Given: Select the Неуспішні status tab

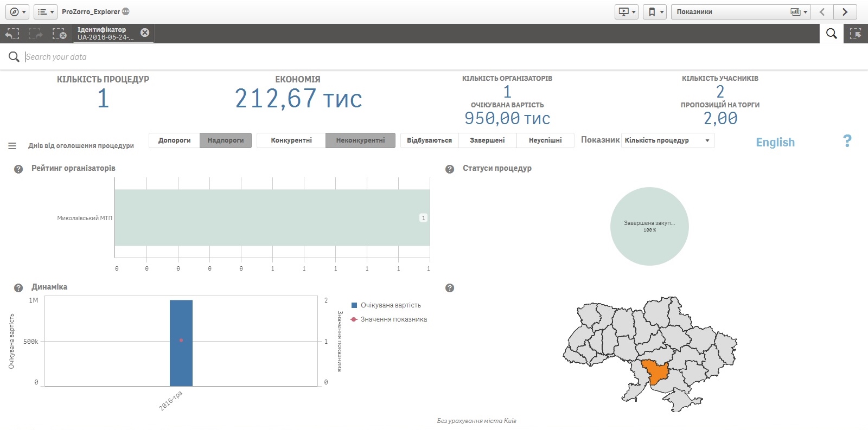Looking at the screenshot, I should point(545,140).
